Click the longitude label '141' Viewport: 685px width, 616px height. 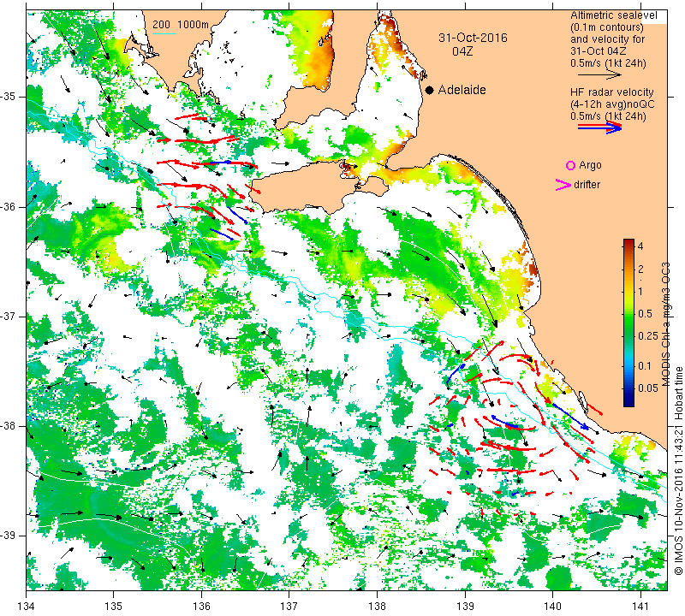coord(640,606)
